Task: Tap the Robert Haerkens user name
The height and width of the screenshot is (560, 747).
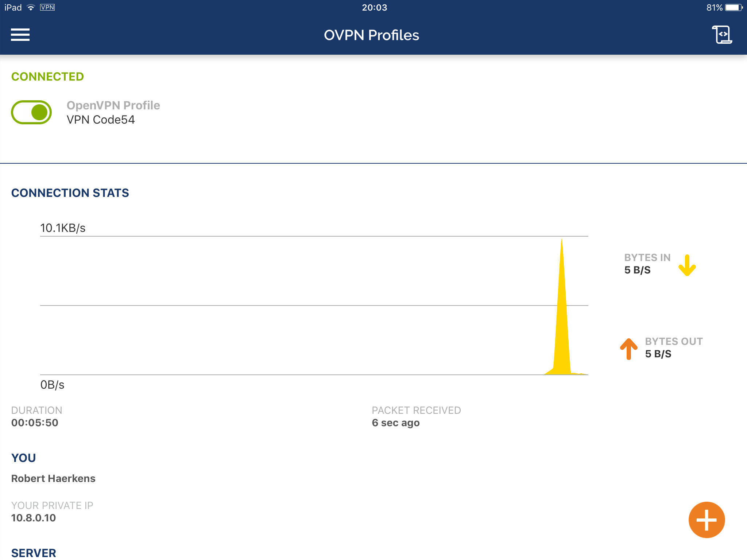Action: tap(53, 478)
